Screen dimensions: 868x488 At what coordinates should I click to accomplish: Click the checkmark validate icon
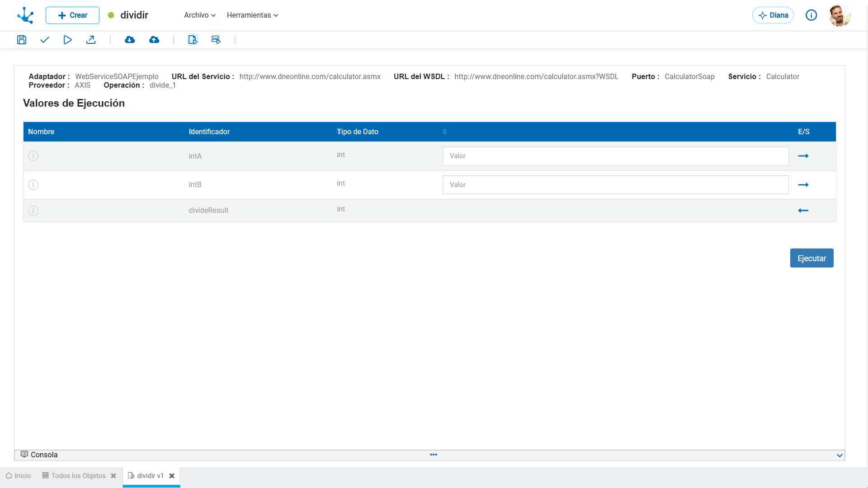tap(44, 40)
